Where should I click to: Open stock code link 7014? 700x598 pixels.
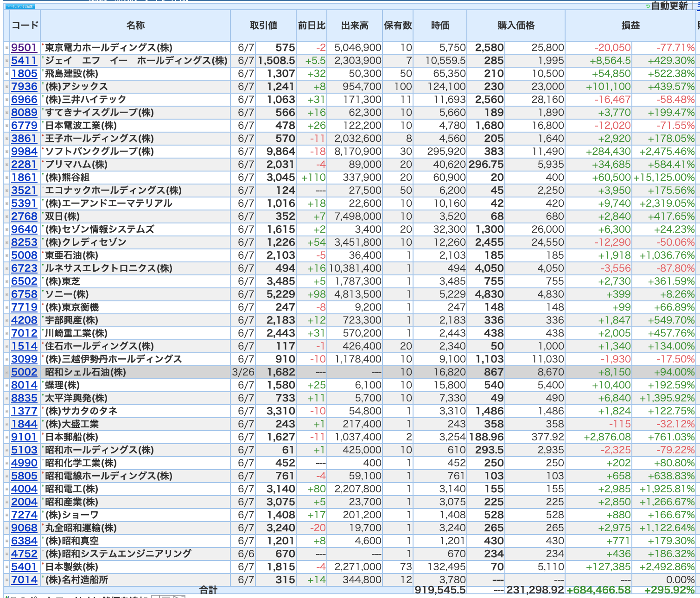click(24, 580)
